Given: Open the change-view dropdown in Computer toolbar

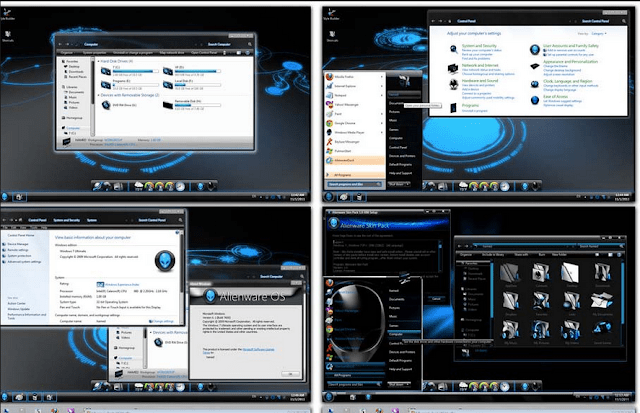Looking at the screenshot, I should coord(226,53).
